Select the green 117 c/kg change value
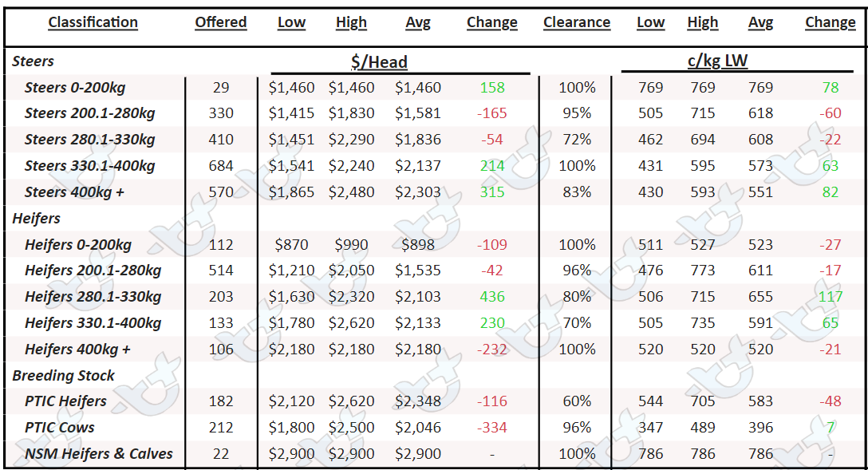 831,297
